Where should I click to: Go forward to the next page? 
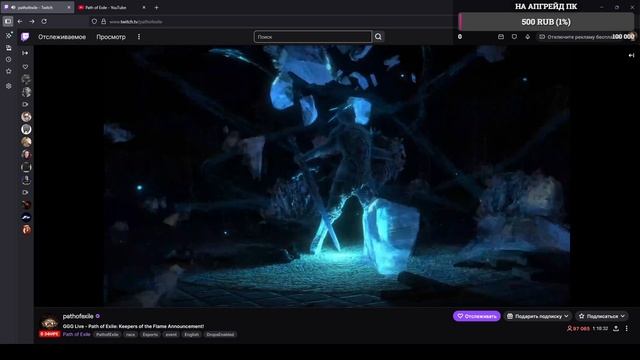[x=32, y=21]
